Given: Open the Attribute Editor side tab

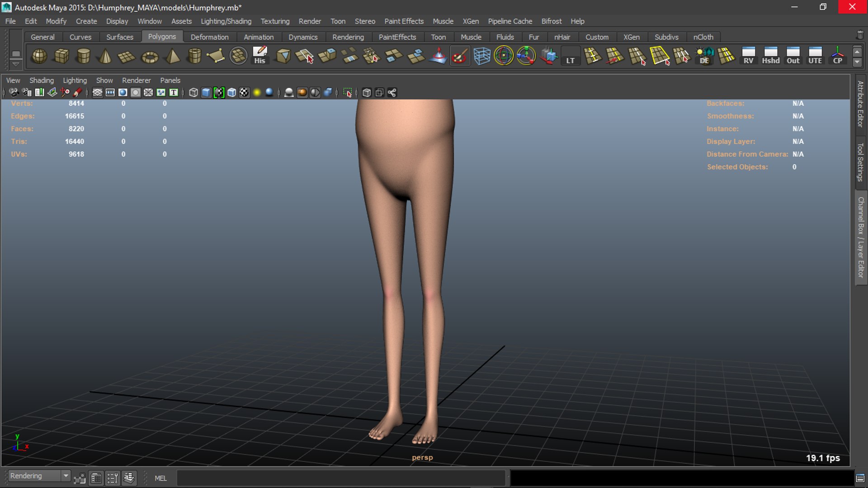Looking at the screenshot, I should (x=860, y=104).
